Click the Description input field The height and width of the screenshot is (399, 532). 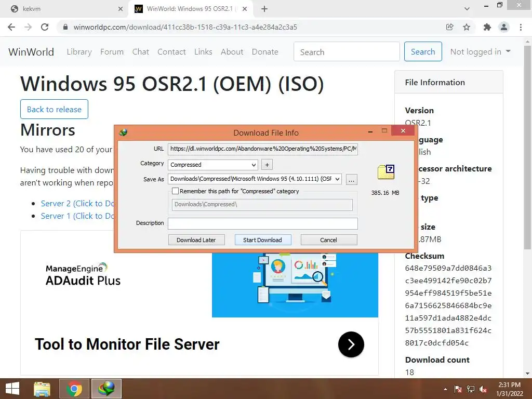(x=262, y=223)
